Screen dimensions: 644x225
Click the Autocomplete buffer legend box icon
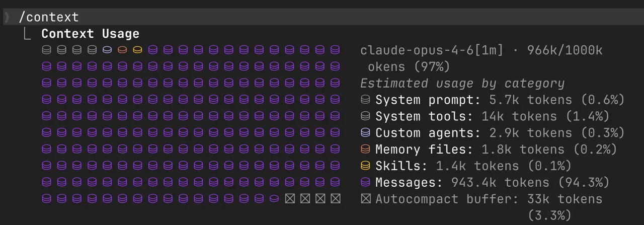tap(365, 199)
